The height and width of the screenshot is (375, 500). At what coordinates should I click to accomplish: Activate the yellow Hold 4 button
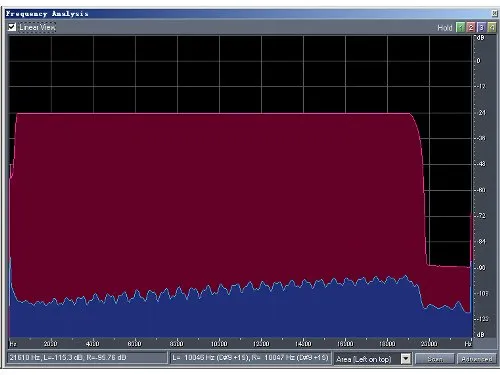[x=492, y=27]
